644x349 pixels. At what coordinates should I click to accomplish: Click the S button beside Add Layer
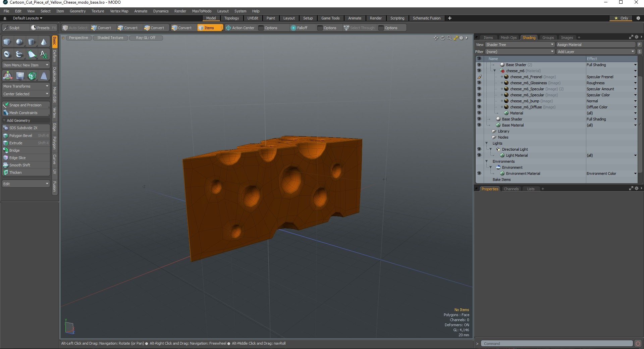639,52
